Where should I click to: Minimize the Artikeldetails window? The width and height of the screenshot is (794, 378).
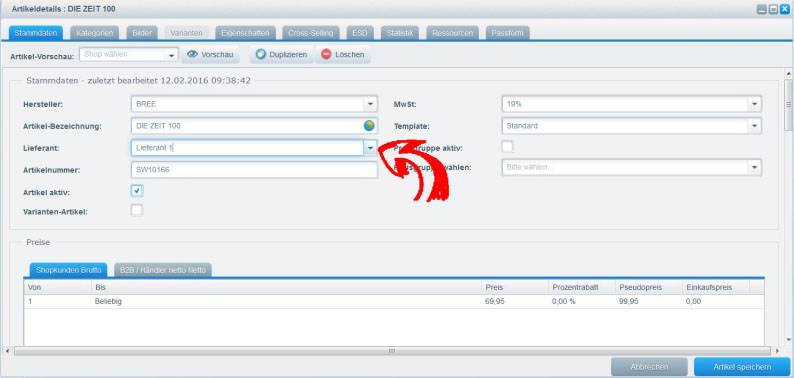pyautogui.click(x=762, y=9)
